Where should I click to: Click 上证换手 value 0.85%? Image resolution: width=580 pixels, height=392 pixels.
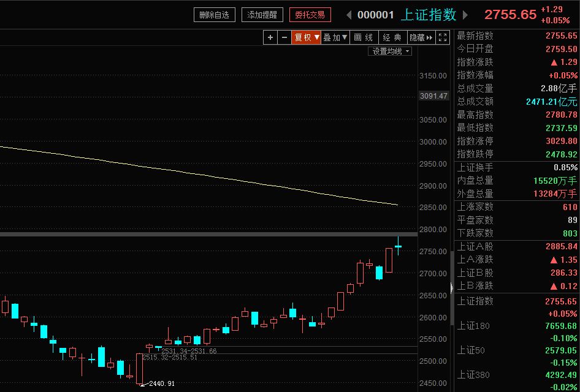point(565,167)
